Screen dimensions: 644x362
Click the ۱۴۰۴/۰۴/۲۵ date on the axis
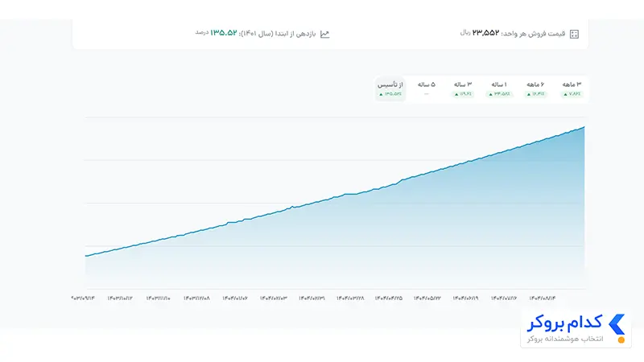[x=389, y=298]
